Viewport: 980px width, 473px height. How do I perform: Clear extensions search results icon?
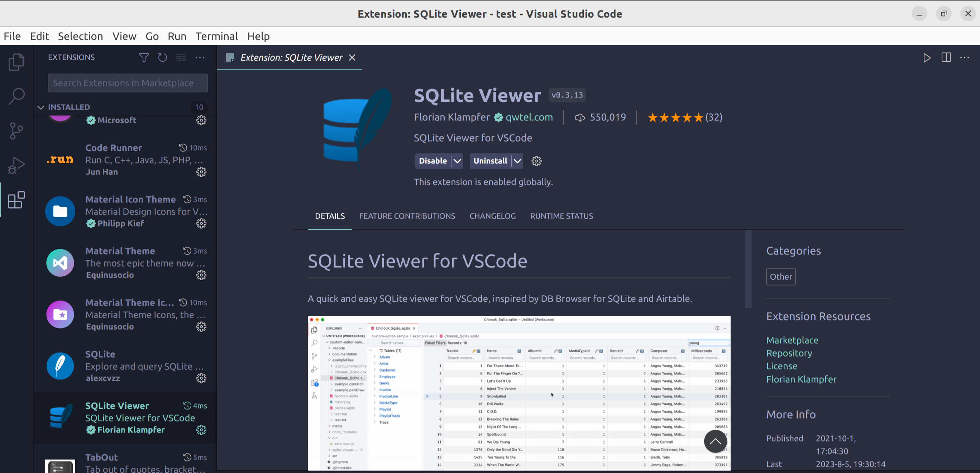tap(181, 57)
